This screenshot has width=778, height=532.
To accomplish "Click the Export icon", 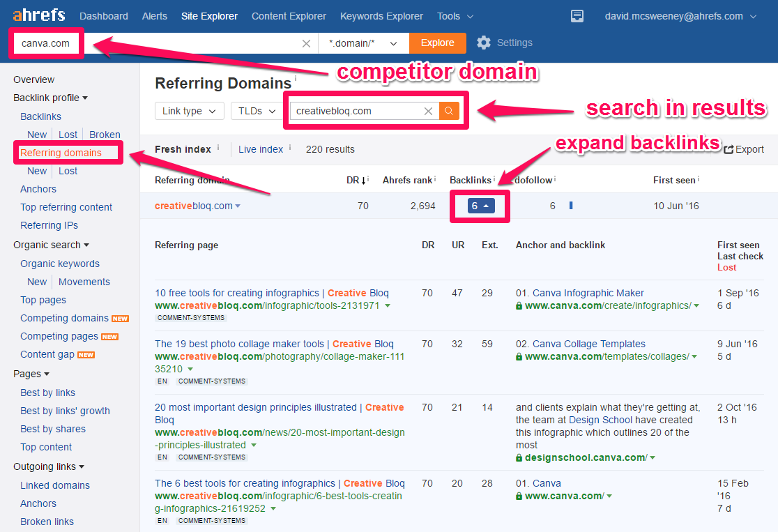I will coord(729,149).
